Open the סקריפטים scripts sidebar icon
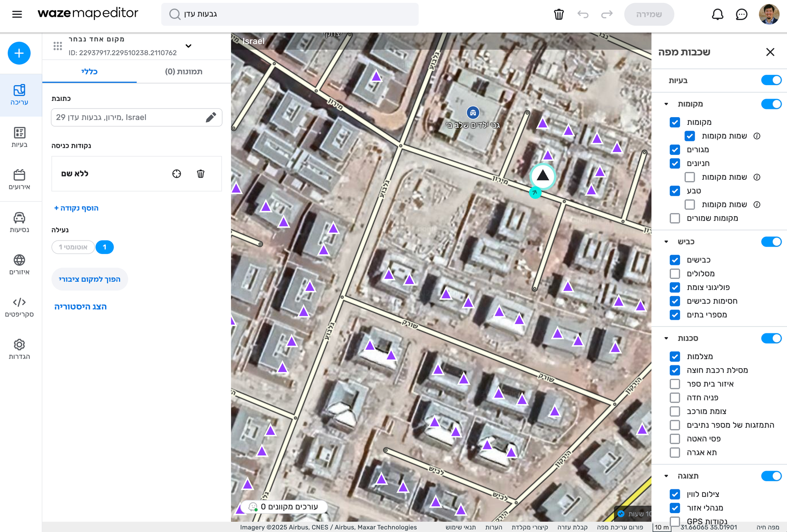The height and width of the screenshot is (532, 787). (x=19, y=307)
